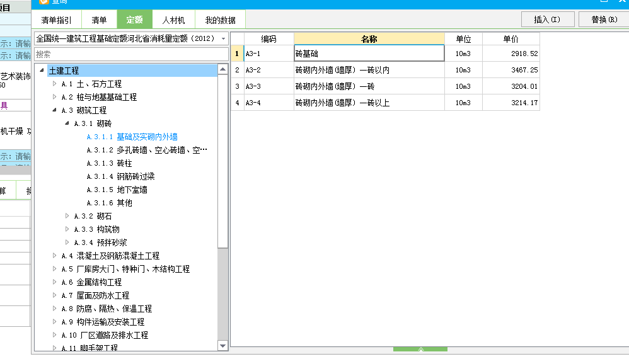Expand the A.10 厂区道路及排水工程 arrow

pos(55,335)
